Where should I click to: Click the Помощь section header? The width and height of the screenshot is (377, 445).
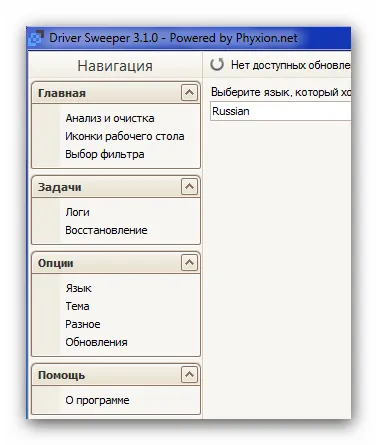[116, 375]
